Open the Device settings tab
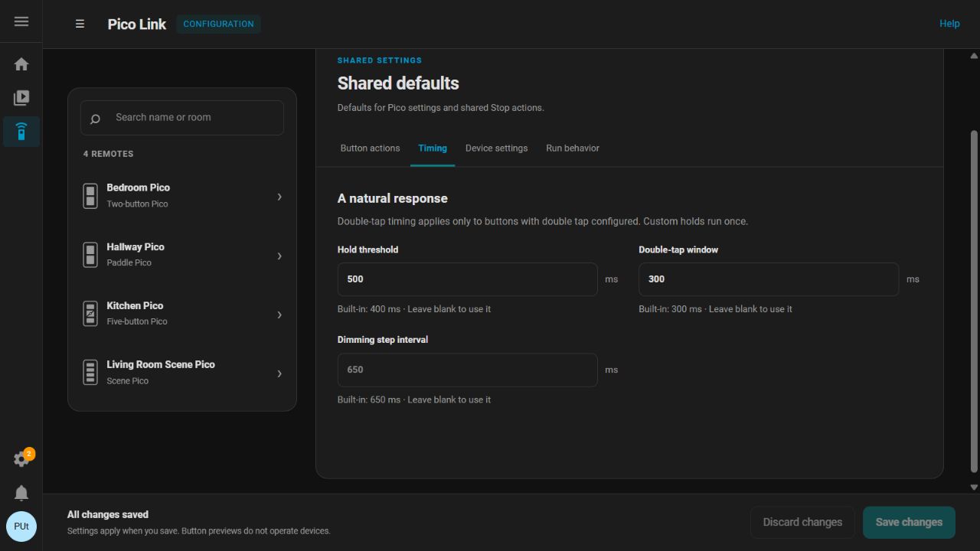This screenshot has width=980, height=551. click(496, 148)
